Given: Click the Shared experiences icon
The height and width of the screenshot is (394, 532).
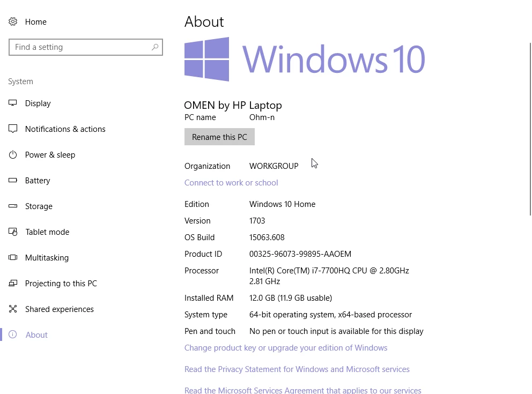Looking at the screenshot, I should 13,309.
